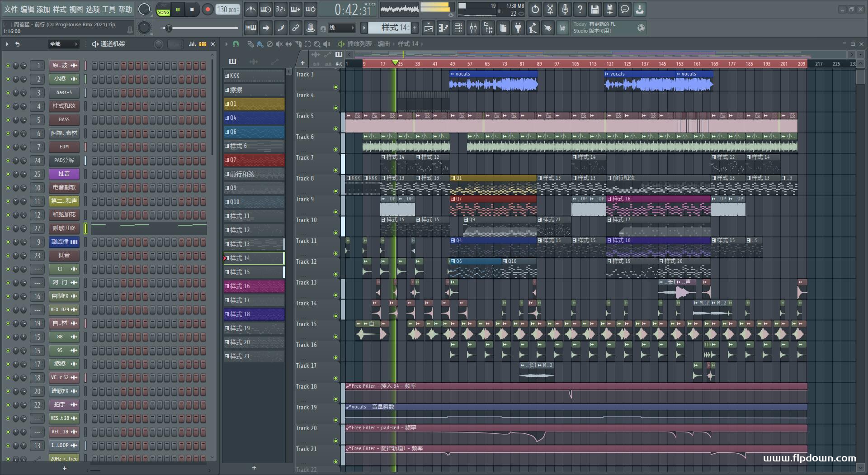This screenshot has height=475, width=868.
Task: Select pattern Q7 in the picker list
Action: [x=254, y=160]
